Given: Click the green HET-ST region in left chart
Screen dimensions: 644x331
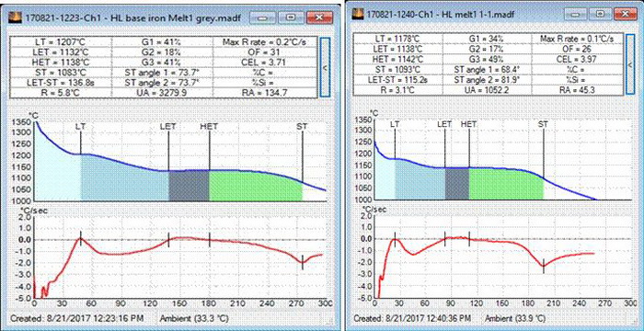Looking at the screenshot, I should coord(256,186).
